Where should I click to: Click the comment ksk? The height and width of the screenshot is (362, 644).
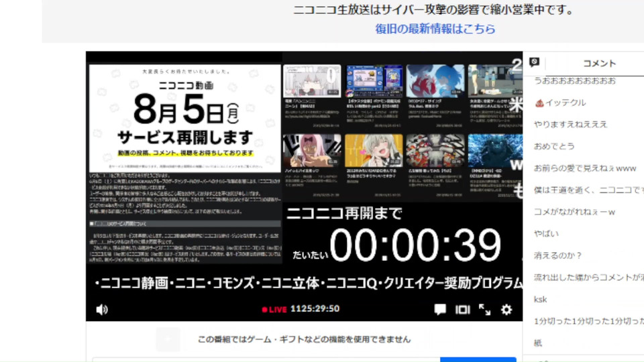click(540, 299)
